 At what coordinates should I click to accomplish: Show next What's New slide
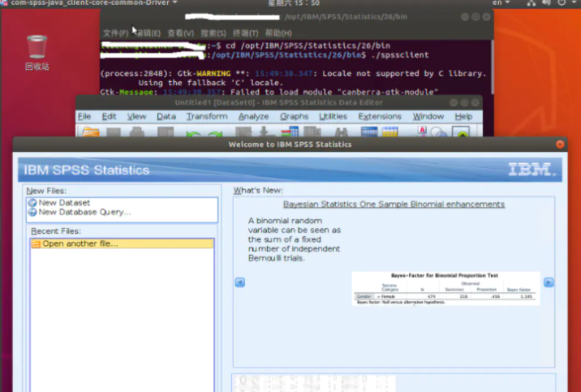549,282
